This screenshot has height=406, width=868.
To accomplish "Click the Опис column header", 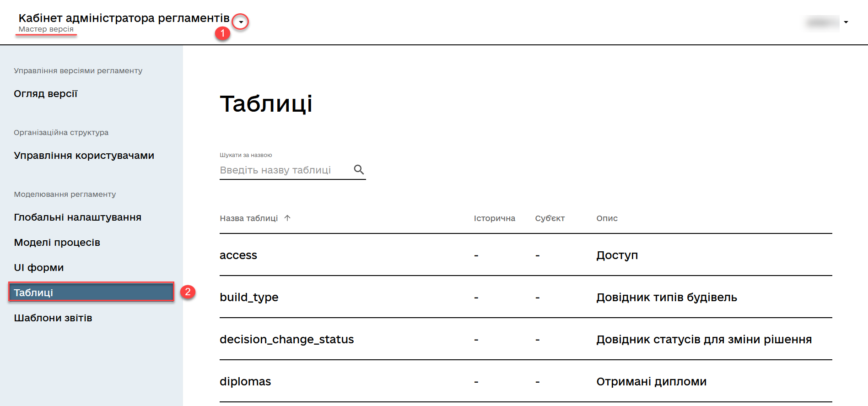I will [x=607, y=218].
